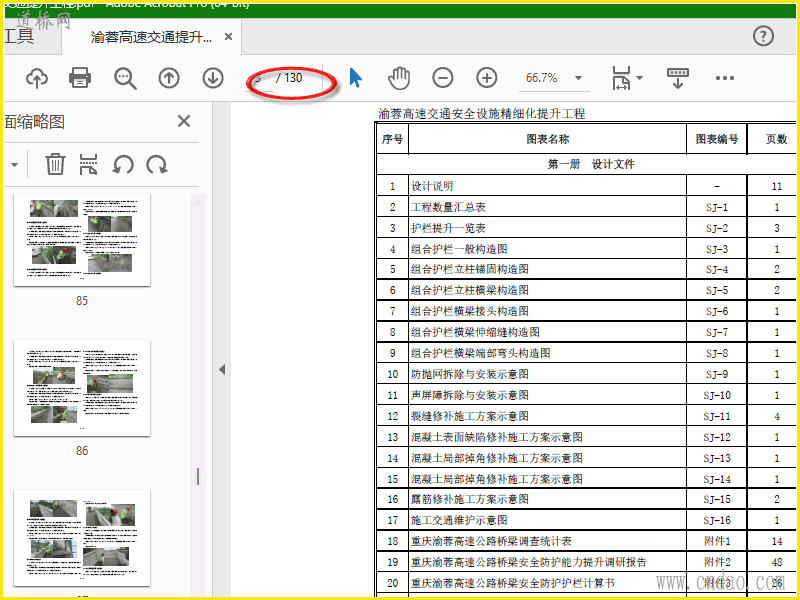Select the hand pan tool
The width and height of the screenshot is (800, 600).
[398, 78]
